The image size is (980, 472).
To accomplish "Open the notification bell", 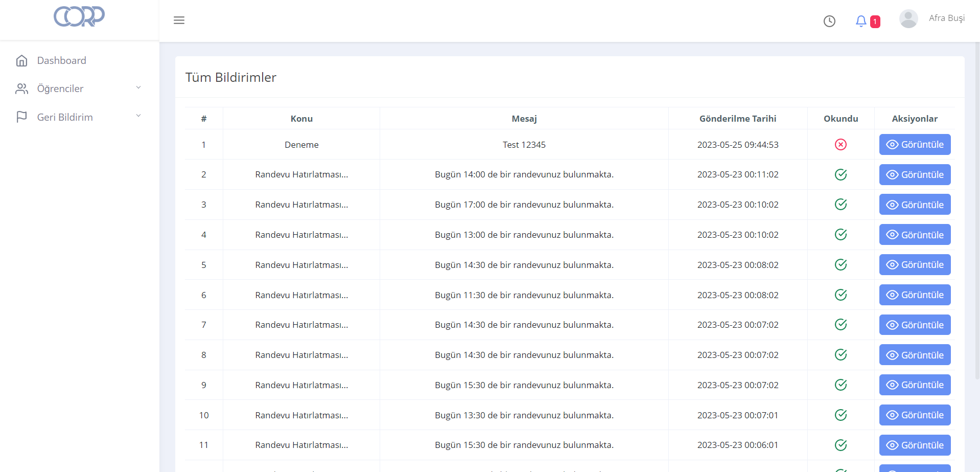I will pyautogui.click(x=861, y=21).
